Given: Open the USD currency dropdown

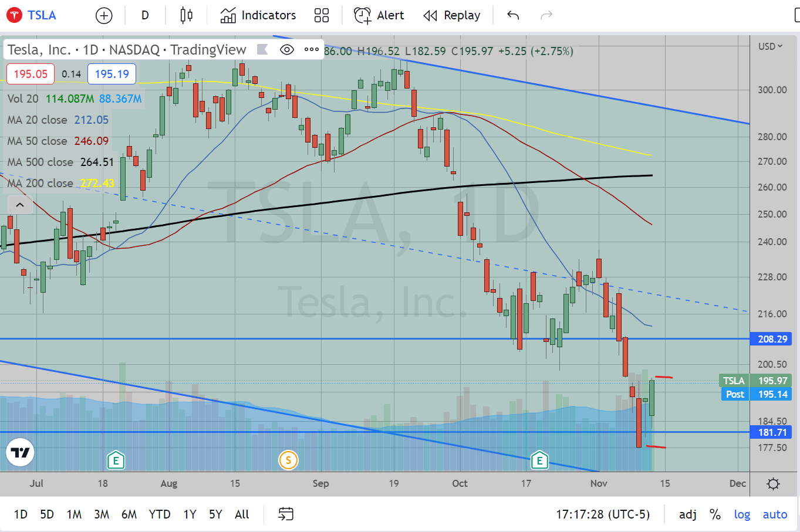Looking at the screenshot, I should coord(770,46).
